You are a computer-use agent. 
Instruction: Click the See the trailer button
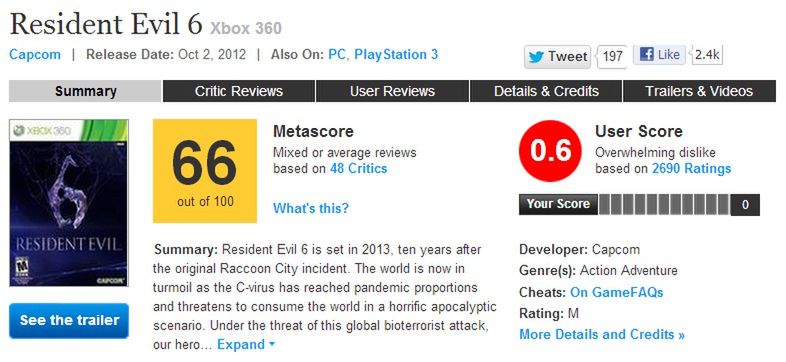69,320
